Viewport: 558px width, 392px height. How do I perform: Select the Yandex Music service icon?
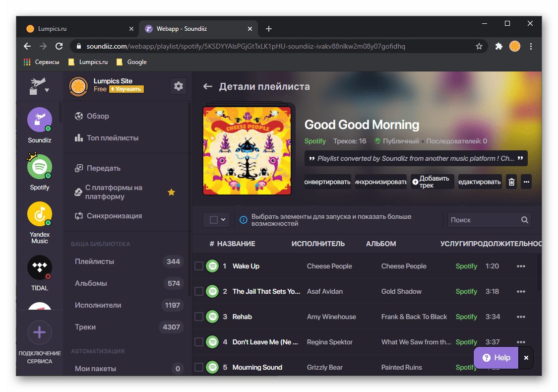coord(40,214)
